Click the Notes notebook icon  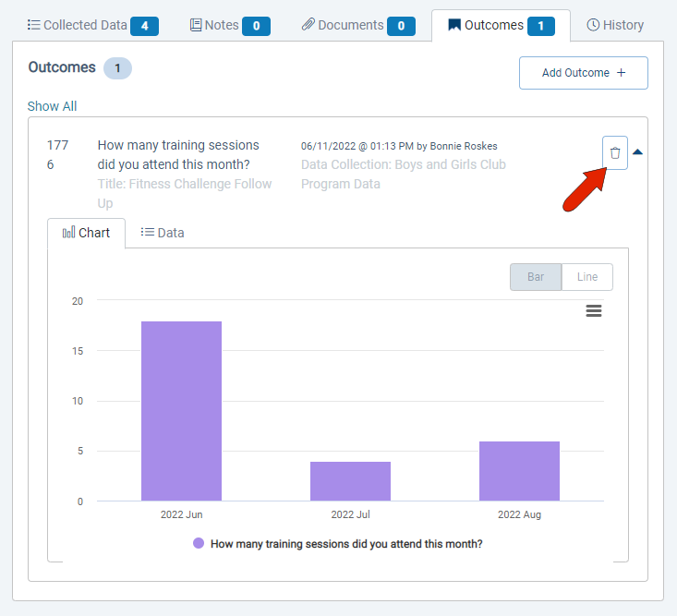pos(196,25)
